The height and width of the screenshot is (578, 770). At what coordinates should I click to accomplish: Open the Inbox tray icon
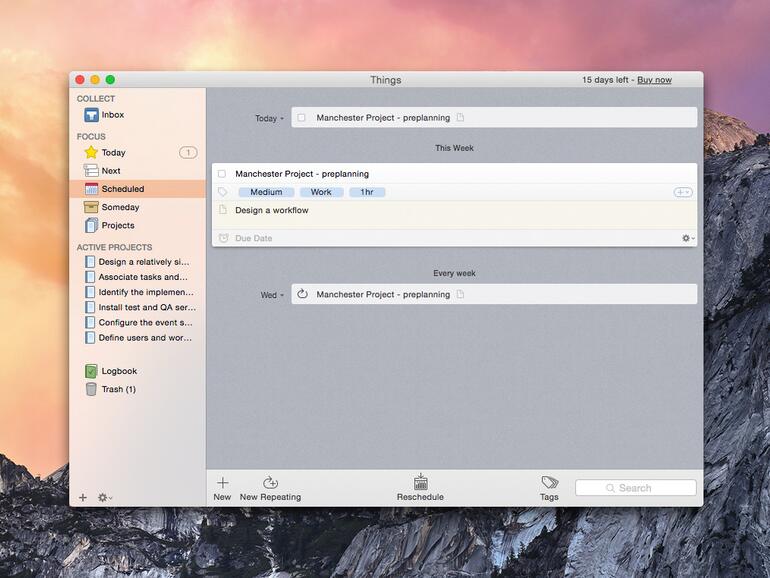click(x=91, y=115)
